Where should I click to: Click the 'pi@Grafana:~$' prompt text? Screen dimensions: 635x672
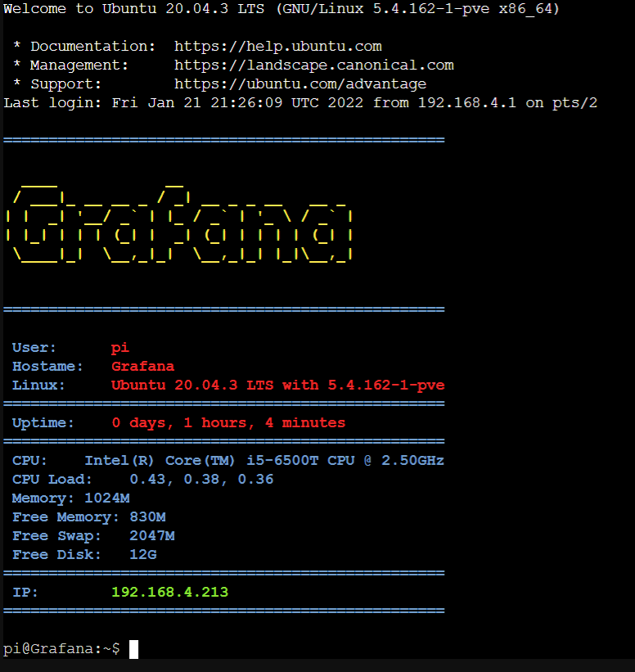click(x=61, y=649)
